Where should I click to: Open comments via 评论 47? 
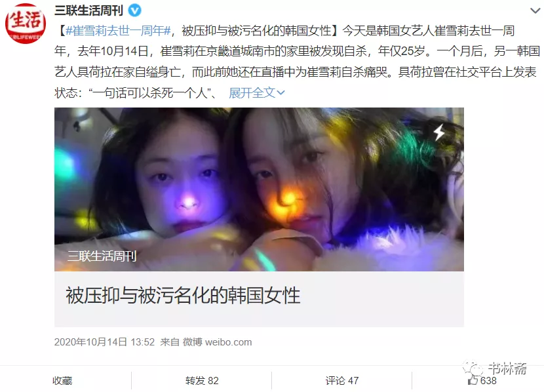pos(342,381)
